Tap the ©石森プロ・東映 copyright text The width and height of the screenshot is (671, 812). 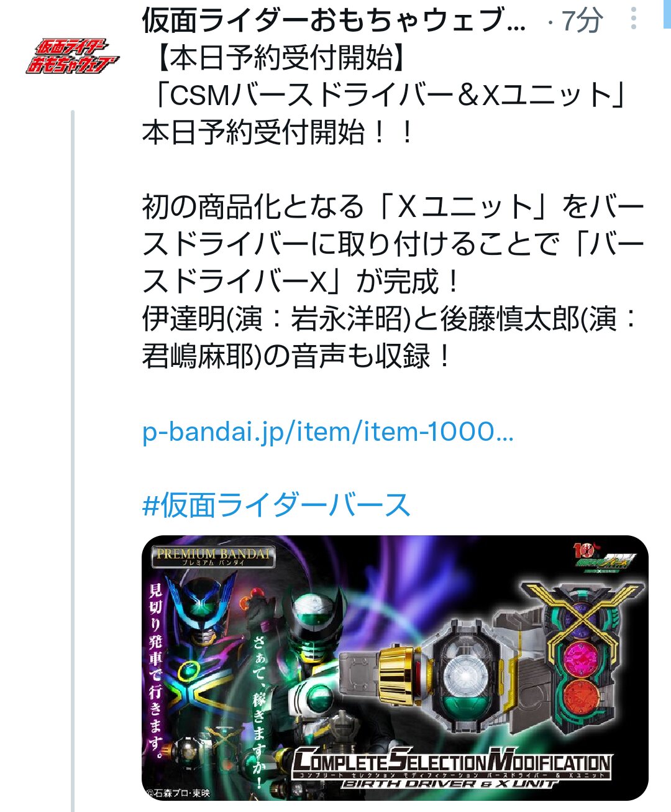(x=178, y=793)
